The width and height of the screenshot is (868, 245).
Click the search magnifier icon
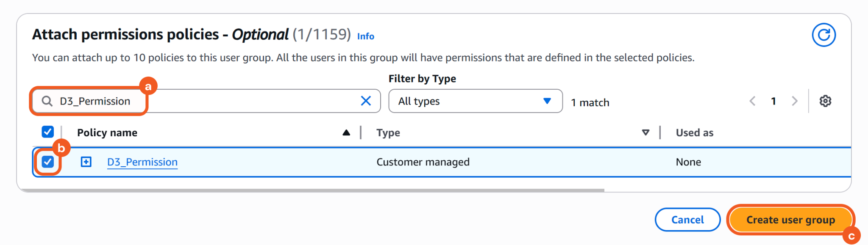(47, 101)
